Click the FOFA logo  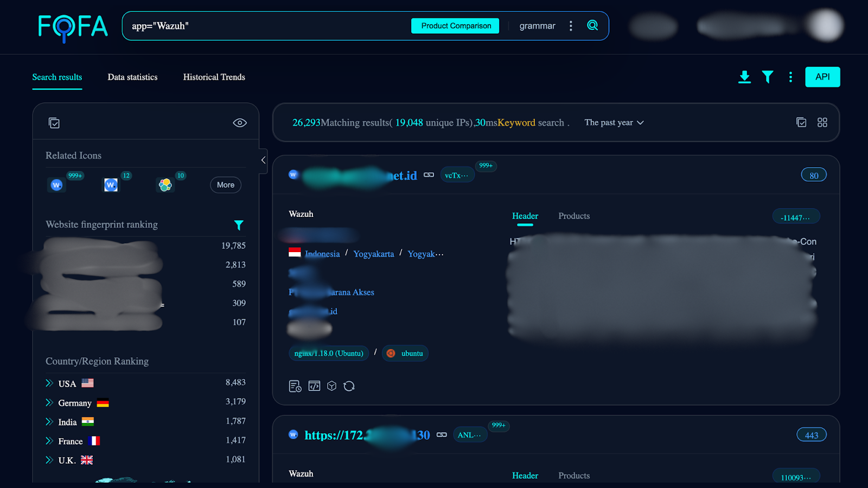click(x=73, y=27)
